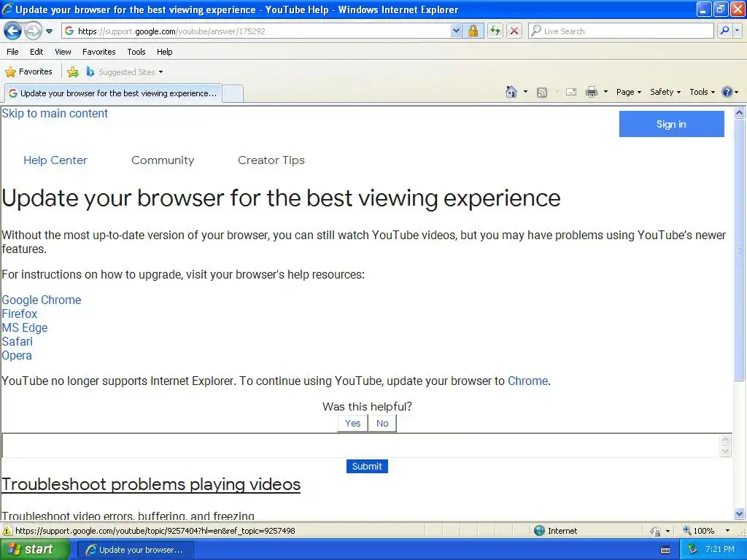Click the privacy report status icon

(x=656, y=531)
